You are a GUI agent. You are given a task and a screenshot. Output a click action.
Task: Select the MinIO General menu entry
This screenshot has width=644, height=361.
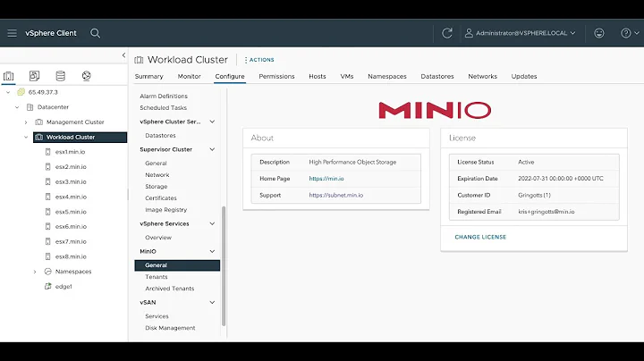click(x=177, y=265)
